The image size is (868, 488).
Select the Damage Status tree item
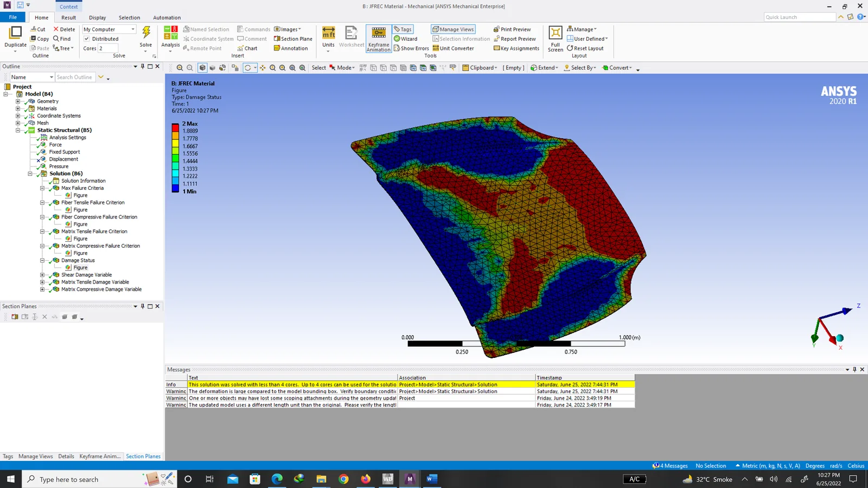point(78,260)
